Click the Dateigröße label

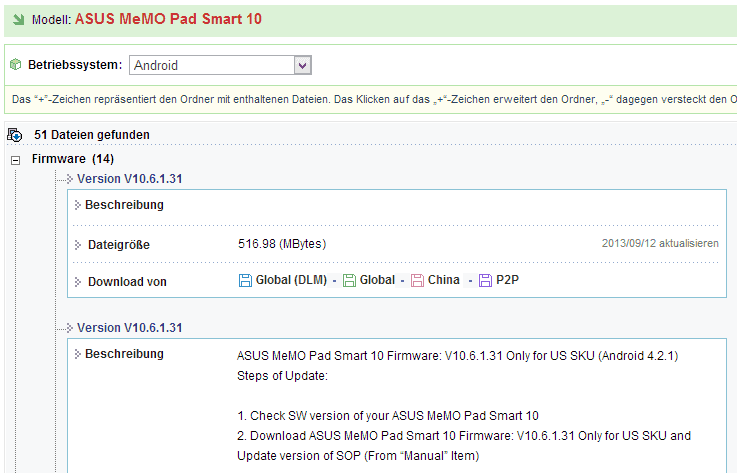tap(118, 245)
